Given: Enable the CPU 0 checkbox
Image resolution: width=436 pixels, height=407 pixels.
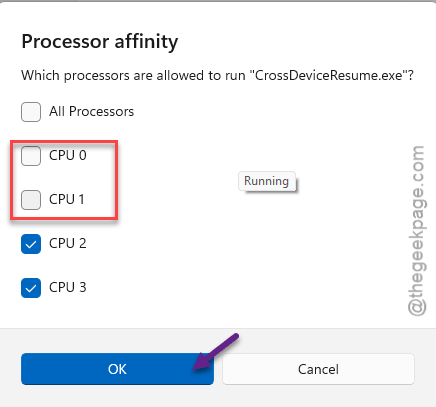Looking at the screenshot, I should pos(31,156).
